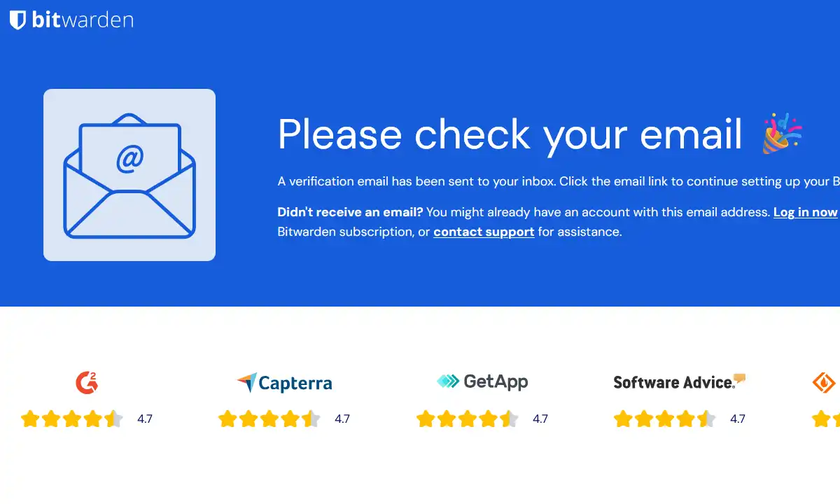
Task: Click the Please check your email heading
Action: 510,134
